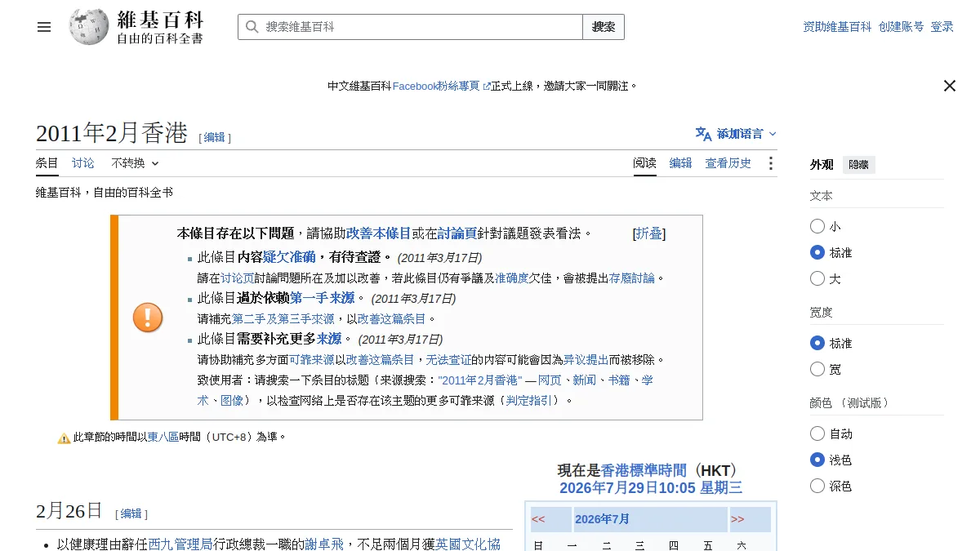
Task: Open the 可靠来源 link
Action: pyautogui.click(x=312, y=360)
